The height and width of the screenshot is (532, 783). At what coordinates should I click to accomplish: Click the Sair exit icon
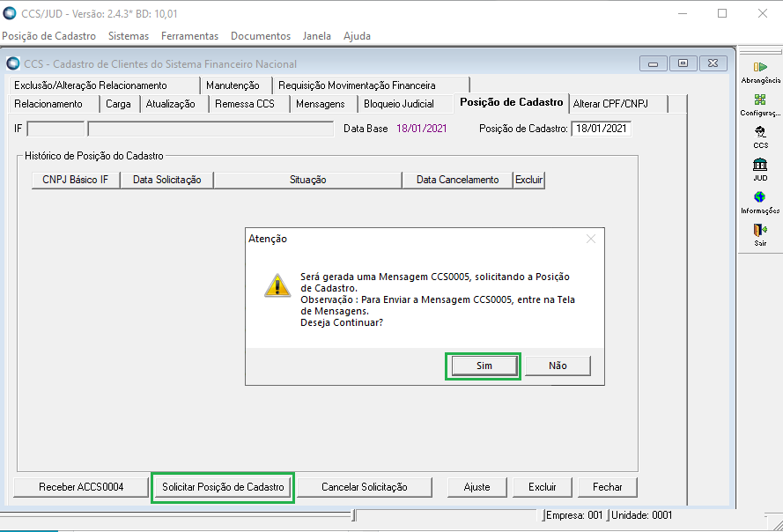pos(760,235)
